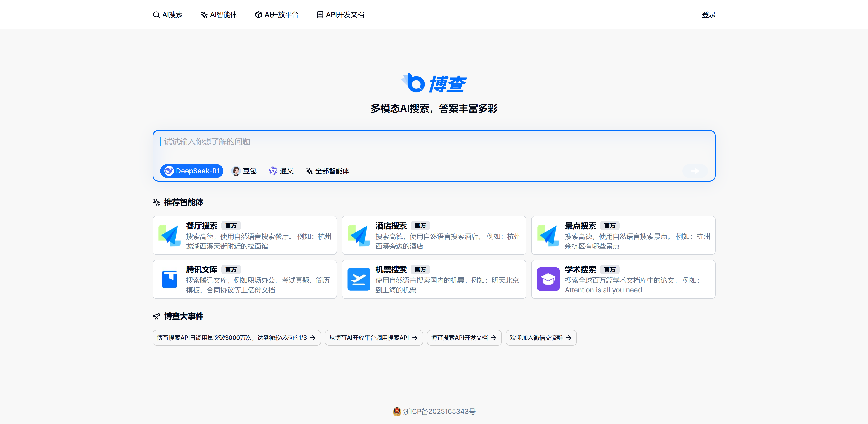
Task: Click the 机票搜索 airplane icon
Action: [359, 279]
